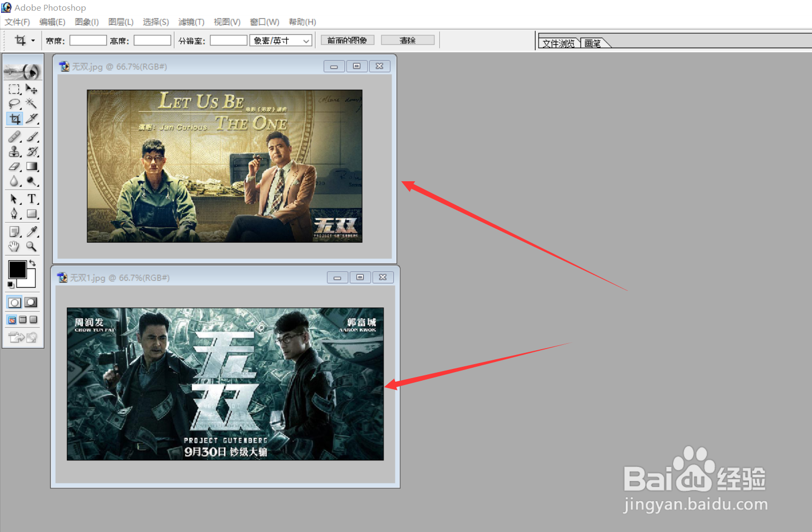This screenshot has height=532, width=812.
Task: Click the 清除 button
Action: click(x=408, y=40)
